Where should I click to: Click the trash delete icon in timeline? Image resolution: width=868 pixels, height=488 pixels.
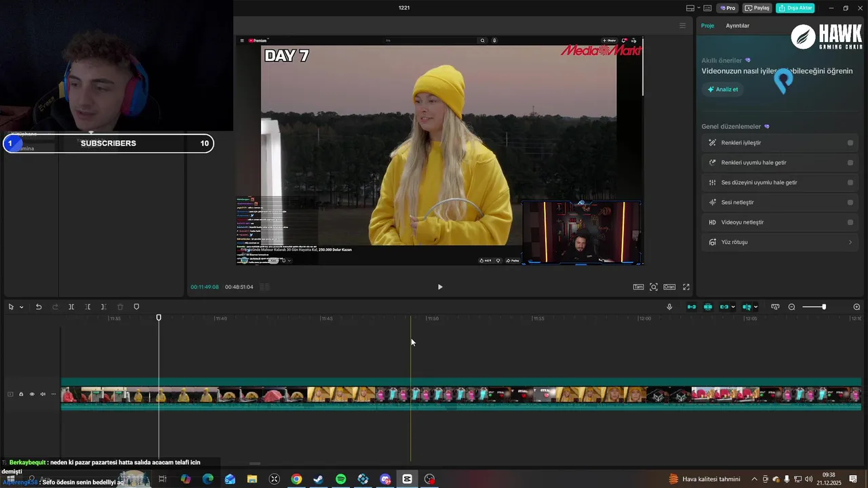(x=120, y=307)
